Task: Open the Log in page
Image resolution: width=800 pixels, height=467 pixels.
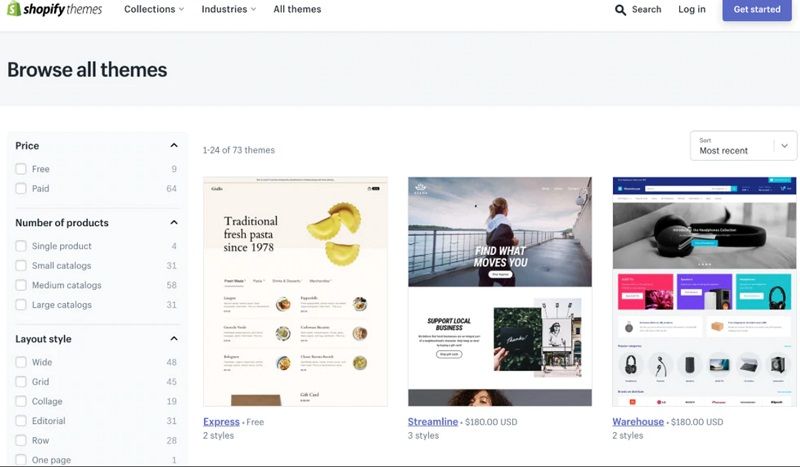Action: 691,9
